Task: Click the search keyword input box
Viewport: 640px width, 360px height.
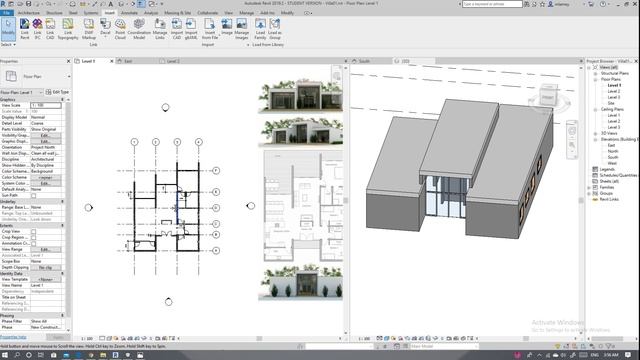Action: point(492,4)
